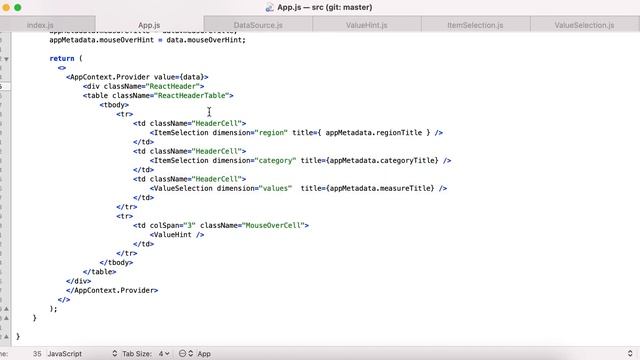Open the App symbol dropdown
The height and width of the screenshot is (360, 640).
pos(204,353)
